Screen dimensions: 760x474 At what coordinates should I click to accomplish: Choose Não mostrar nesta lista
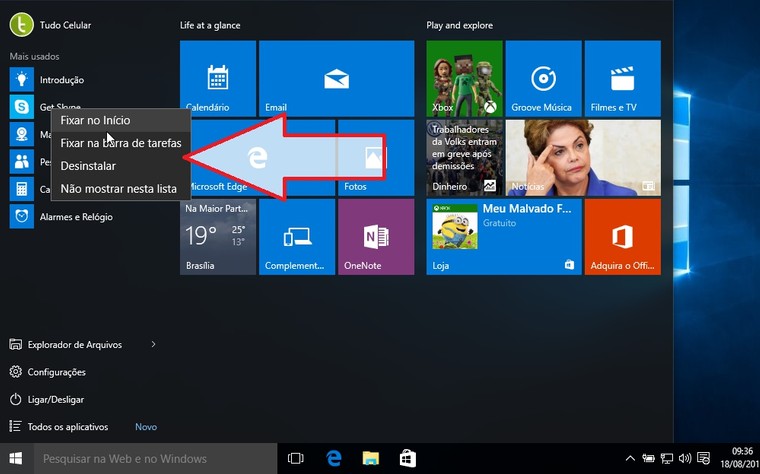(x=118, y=188)
